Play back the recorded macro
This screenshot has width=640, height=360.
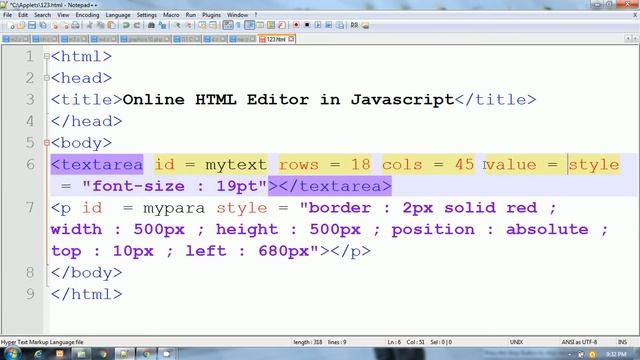318,25
